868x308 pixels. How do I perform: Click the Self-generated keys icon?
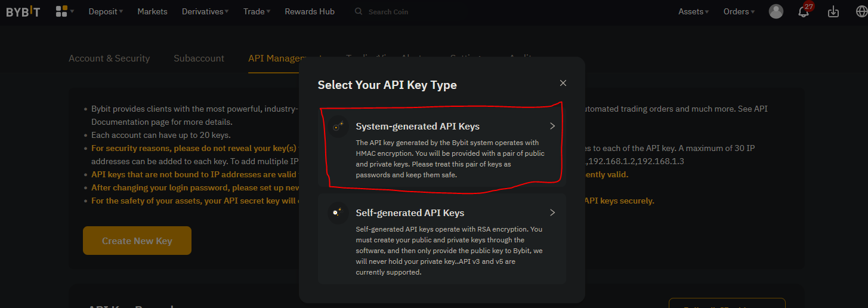[x=338, y=213]
